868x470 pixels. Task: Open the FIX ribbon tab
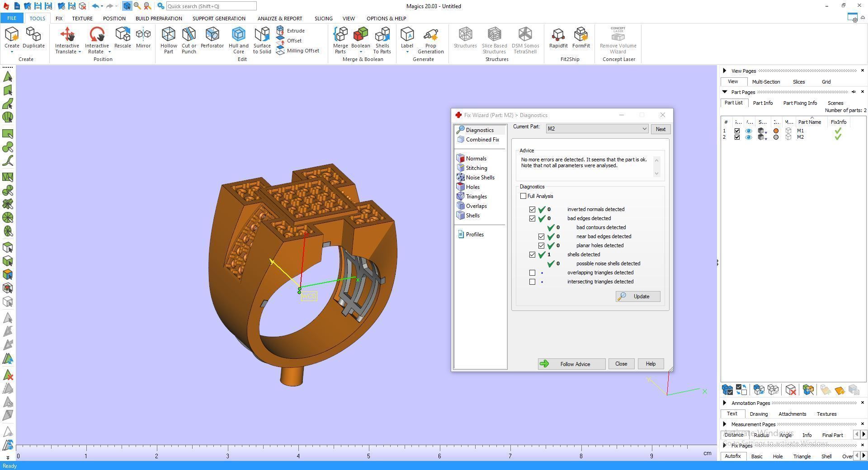click(x=59, y=19)
